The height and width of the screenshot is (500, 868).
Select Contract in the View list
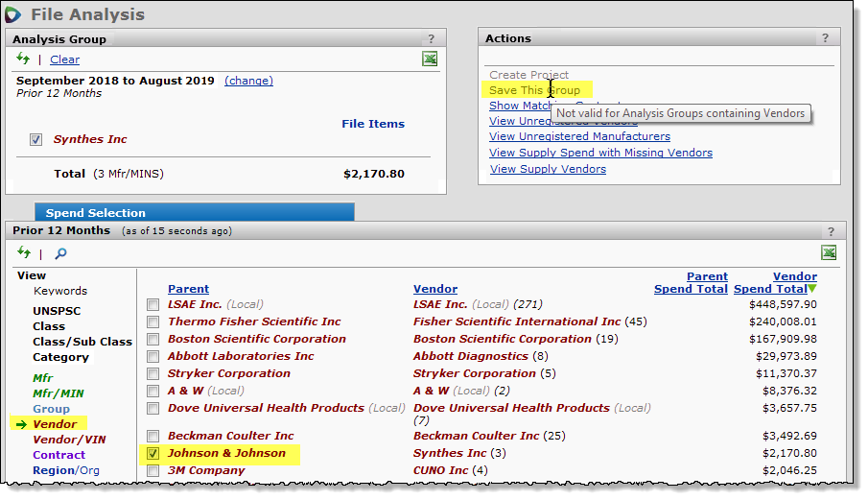click(x=59, y=455)
